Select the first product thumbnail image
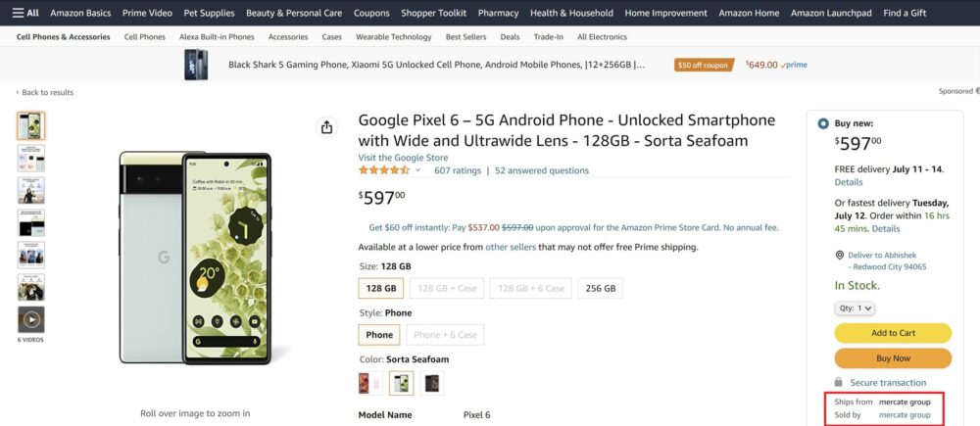980x426 pixels. (30, 125)
